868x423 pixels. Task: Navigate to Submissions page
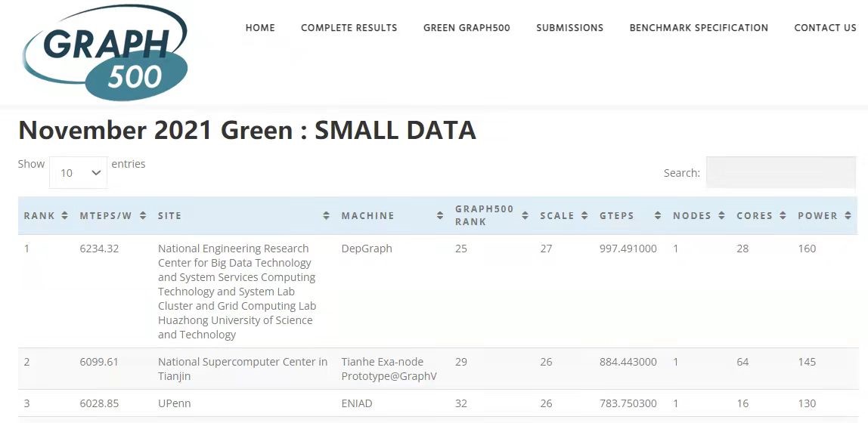pyautogui.click(x=569, y=28)
